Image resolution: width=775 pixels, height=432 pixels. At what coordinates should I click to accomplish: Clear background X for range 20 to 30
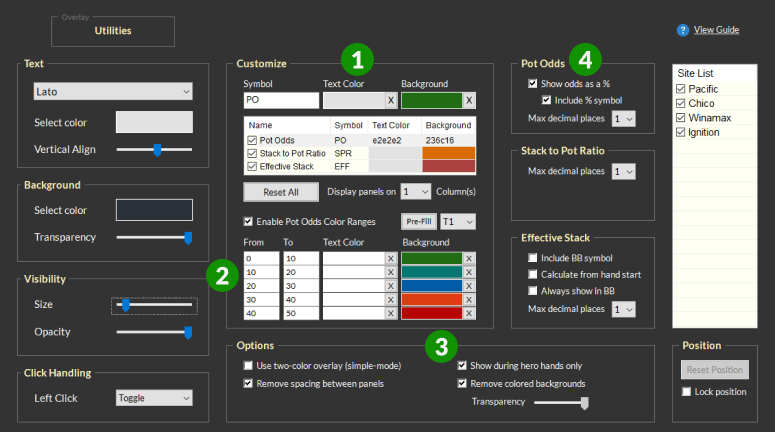pos(469,286)
